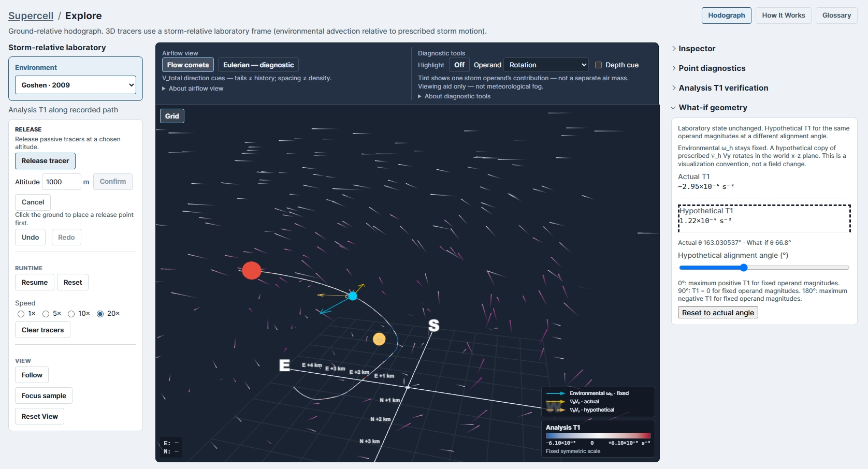868x469 pixels.
Task: Click the Redo button
Action: [x=66, y=237]
